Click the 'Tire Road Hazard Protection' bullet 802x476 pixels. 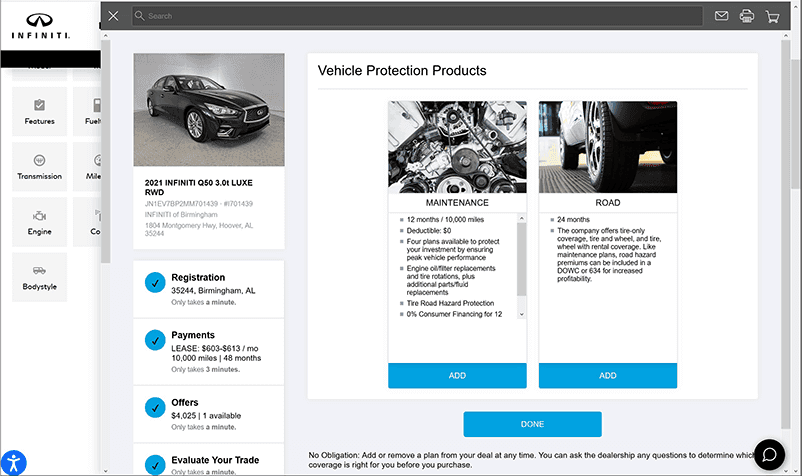coord(450,303)
